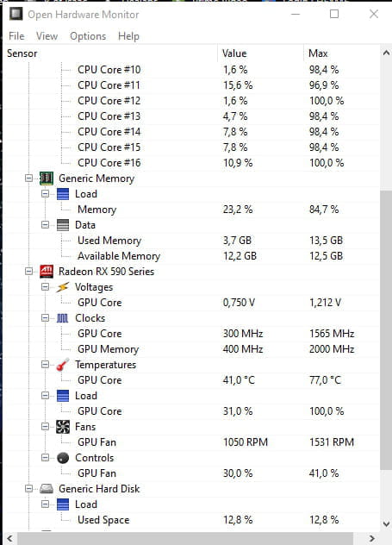This screenshot has height=545, width=392.
Task: Collapse the Generic Memory node
Action: coord(29,179)
